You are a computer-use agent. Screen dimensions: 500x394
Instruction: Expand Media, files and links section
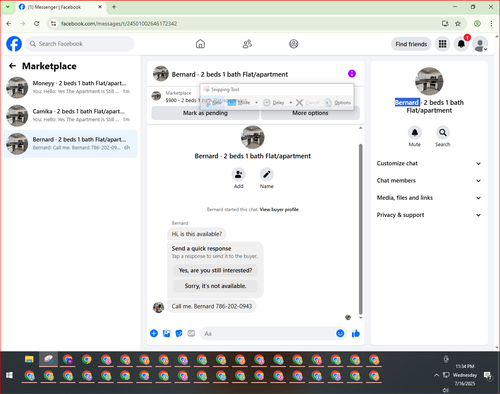[x=429, y=198]
